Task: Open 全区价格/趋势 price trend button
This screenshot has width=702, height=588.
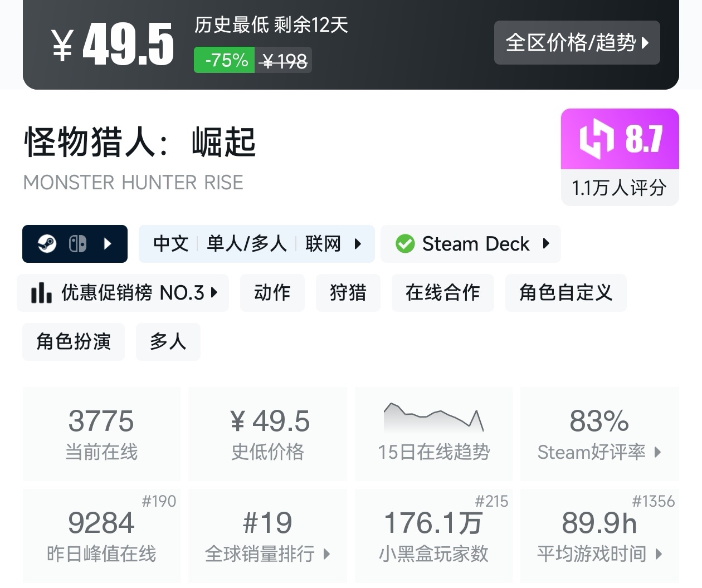Action: (577, 43)
